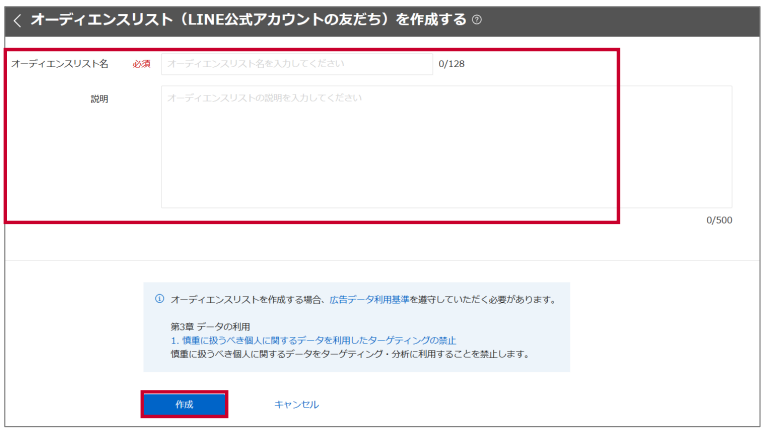Click the 0/128 character counter
The height and width of the screenshot is (435, 765).
pyautogui.click(x=451, y=64)
